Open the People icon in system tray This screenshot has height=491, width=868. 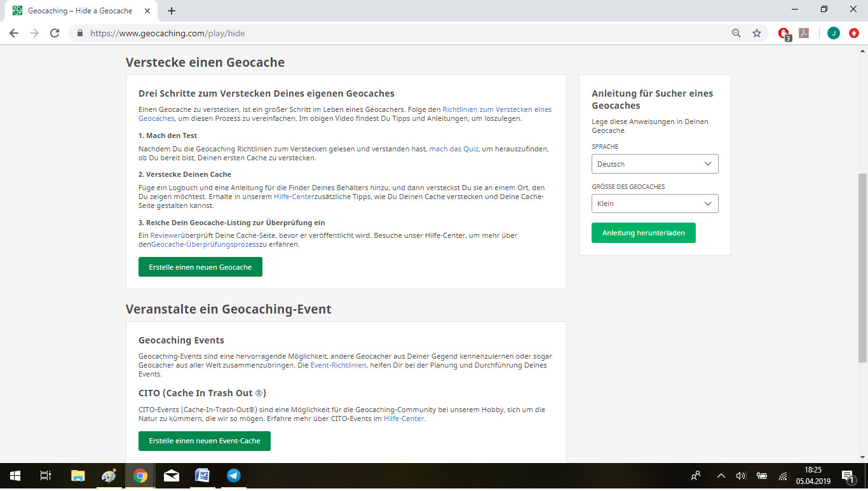click(x=696, y=476)
